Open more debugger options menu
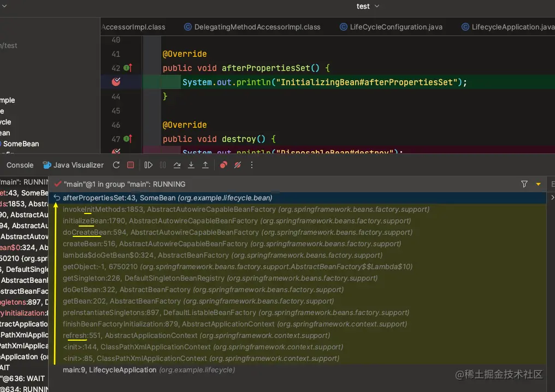The height and width of the screenshot is (392, 555). point(252,165)
